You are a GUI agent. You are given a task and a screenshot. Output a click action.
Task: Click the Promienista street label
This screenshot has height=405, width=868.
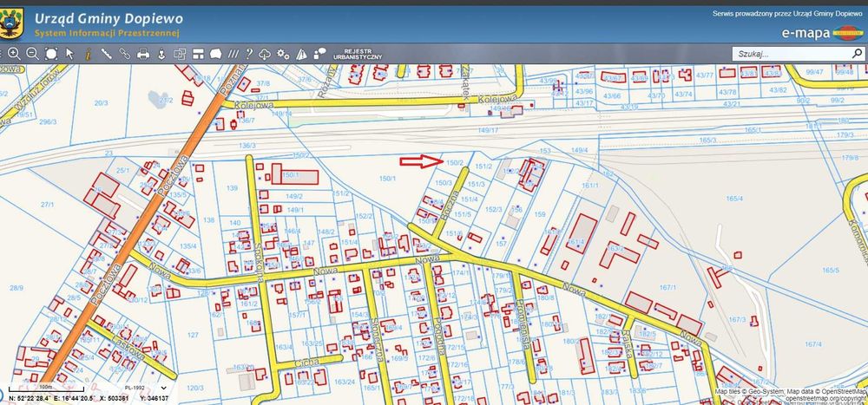(x=522, y=325)
